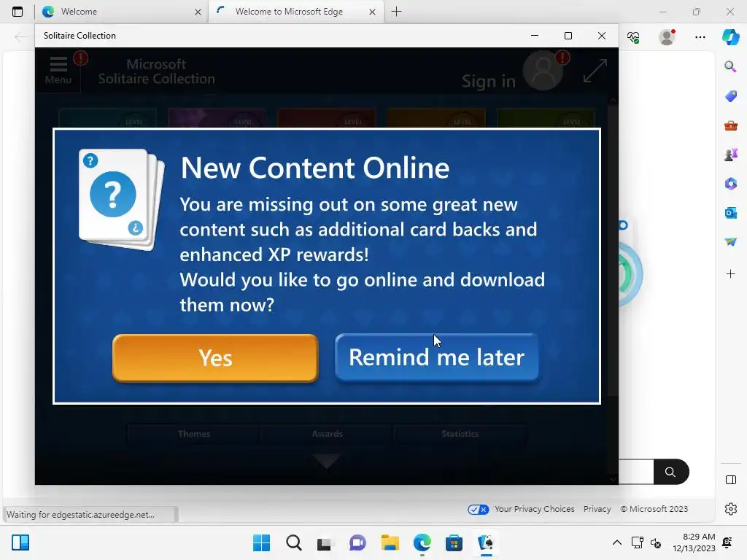The image size is (747, 560).
Task: Open the Solitaire profile avatar icon
Action: [543, 71]
